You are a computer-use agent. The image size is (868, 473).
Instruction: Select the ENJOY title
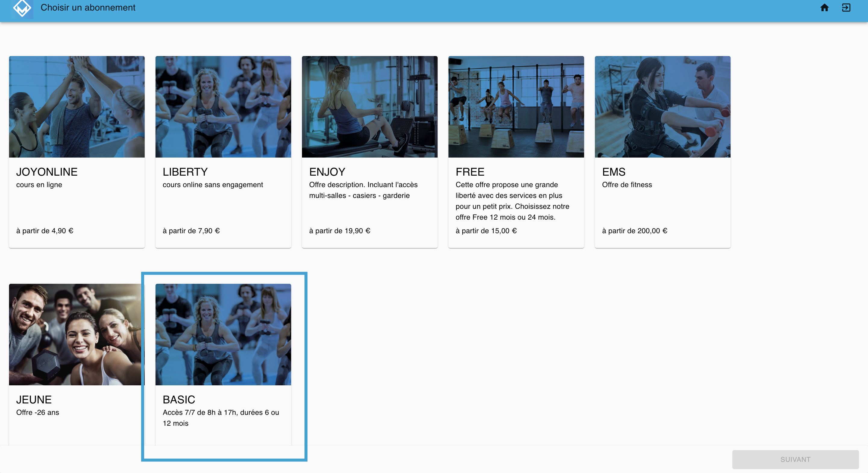coord(327,172)
